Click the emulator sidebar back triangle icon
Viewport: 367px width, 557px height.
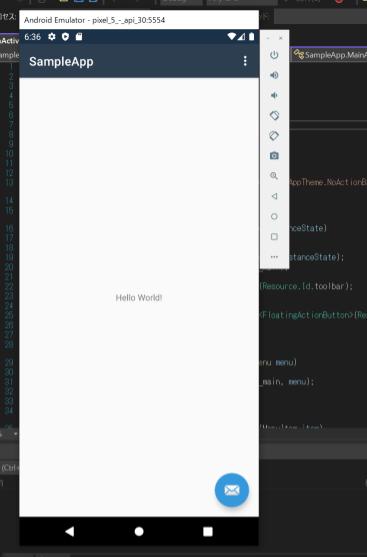(274, 196)
